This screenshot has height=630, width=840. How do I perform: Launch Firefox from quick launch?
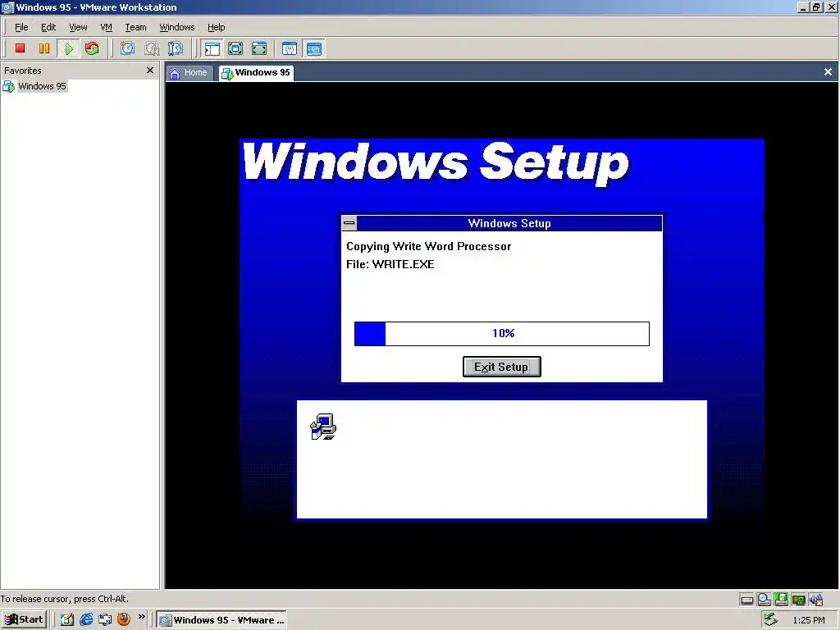coord(124,619)
